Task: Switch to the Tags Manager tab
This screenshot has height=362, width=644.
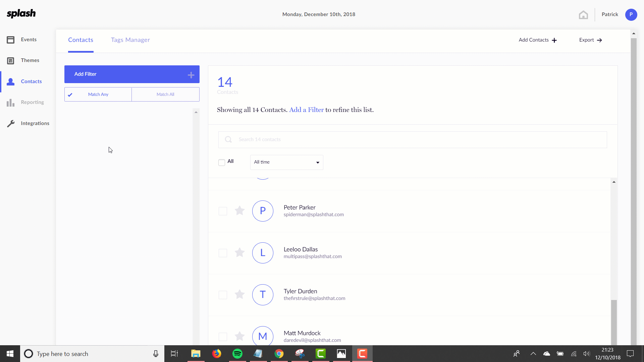Action: (130, 40)
